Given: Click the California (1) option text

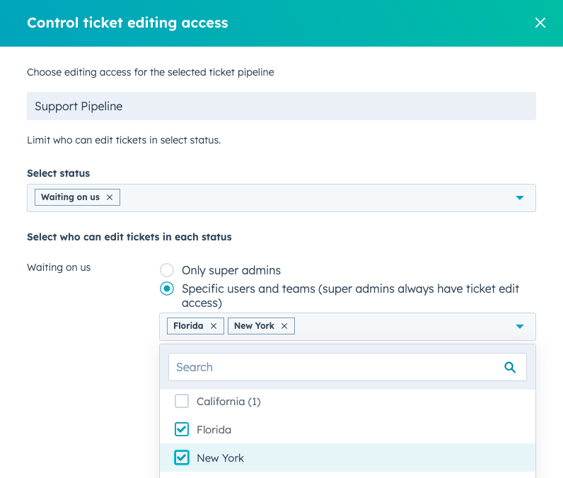Looking at the screenshot, I should point(228,402).
